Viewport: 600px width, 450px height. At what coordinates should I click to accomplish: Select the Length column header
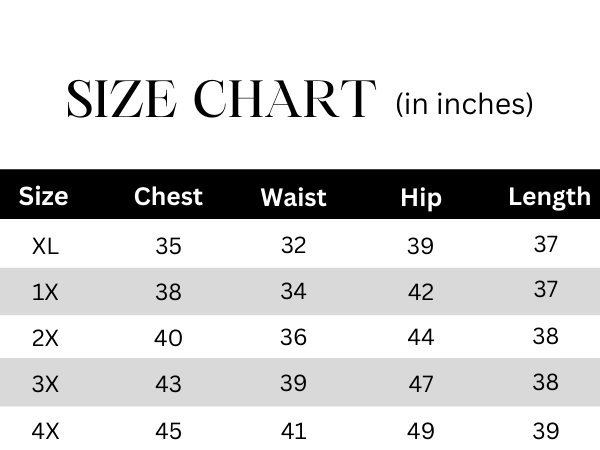coord(549,196)
